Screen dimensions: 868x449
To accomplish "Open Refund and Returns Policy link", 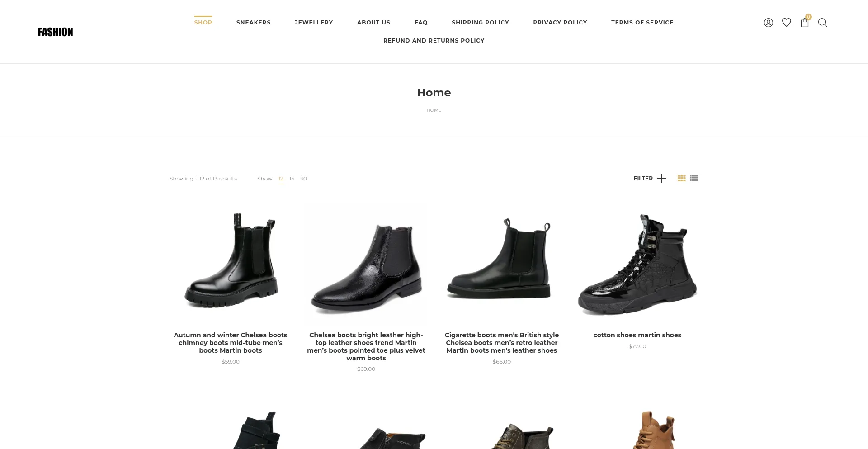I will coord(434,40).
